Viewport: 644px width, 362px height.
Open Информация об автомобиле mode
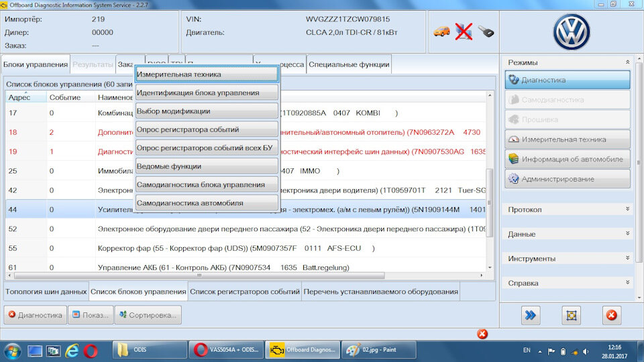(568, 159)
